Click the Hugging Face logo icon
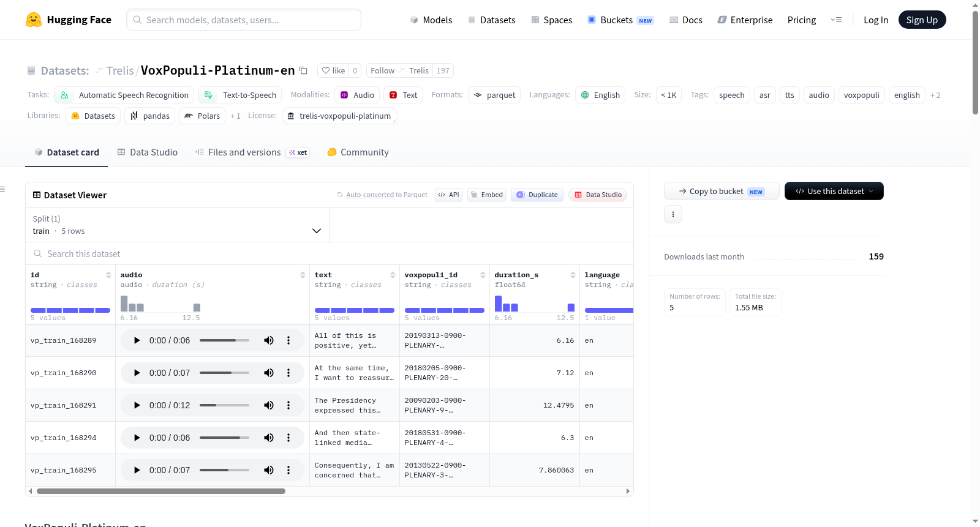The image size is (980, 527). (x=34, y=20)
